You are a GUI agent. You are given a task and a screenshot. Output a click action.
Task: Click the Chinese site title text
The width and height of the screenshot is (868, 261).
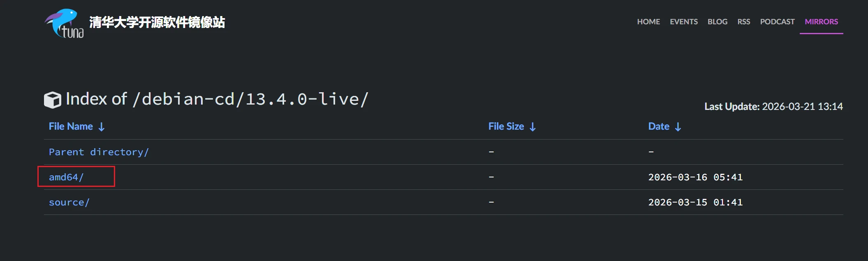tap(157, 22)
